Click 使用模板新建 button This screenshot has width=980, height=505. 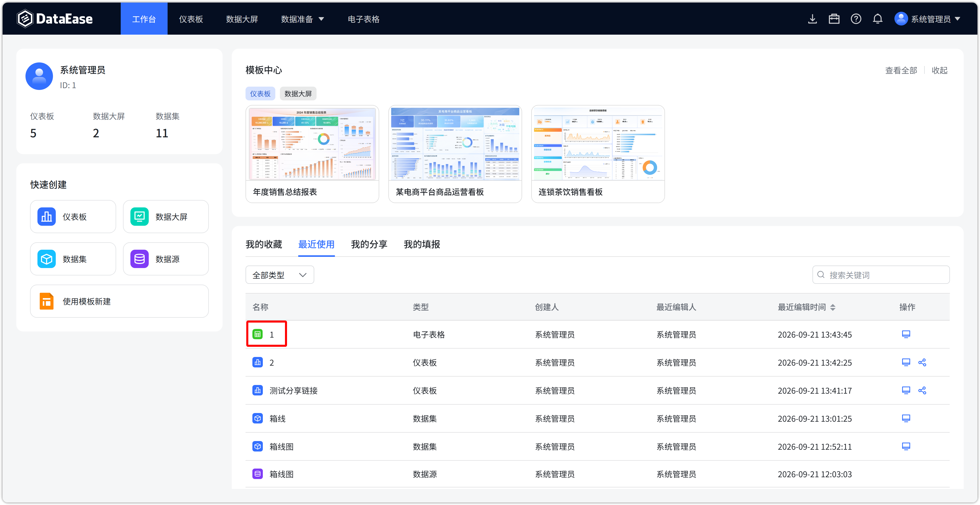click(119, 301)
